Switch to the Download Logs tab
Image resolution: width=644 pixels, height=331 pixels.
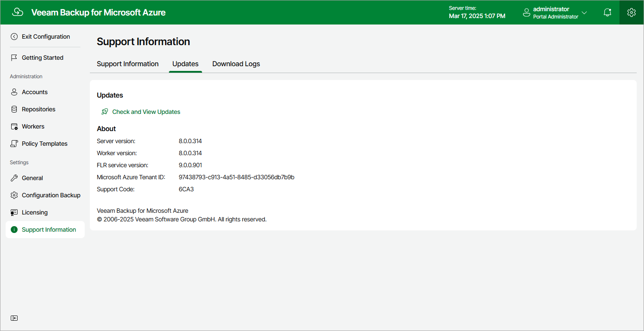point(236,64)
